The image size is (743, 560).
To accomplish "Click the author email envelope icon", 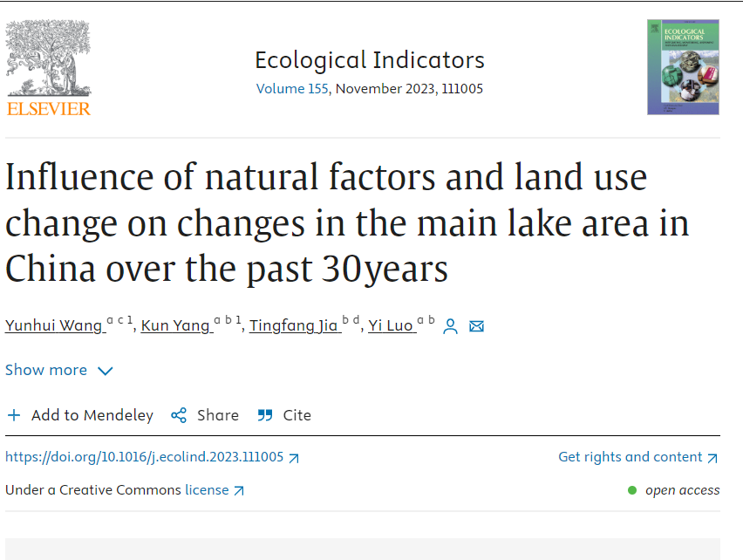I will [476, 326].
